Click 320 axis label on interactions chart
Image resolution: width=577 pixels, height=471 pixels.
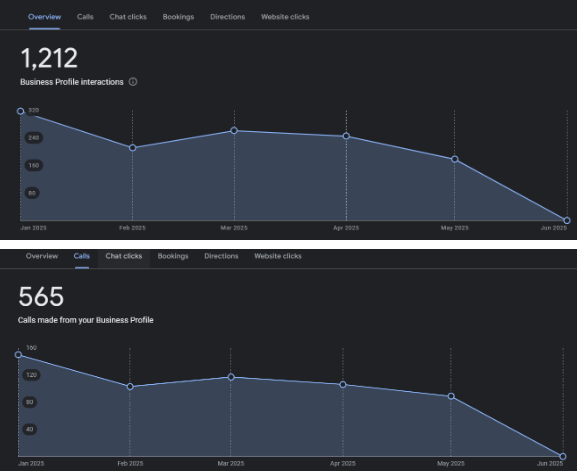point(33,110)
